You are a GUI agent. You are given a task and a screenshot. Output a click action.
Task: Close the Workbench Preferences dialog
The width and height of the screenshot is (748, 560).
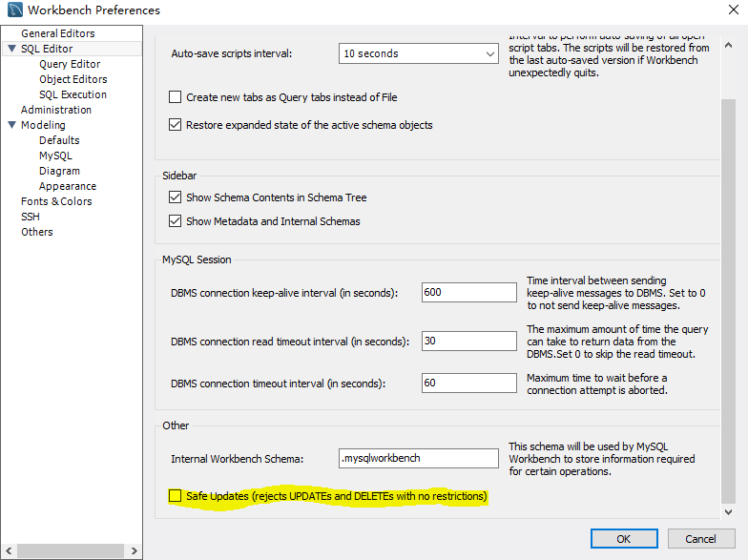[733, 10]
